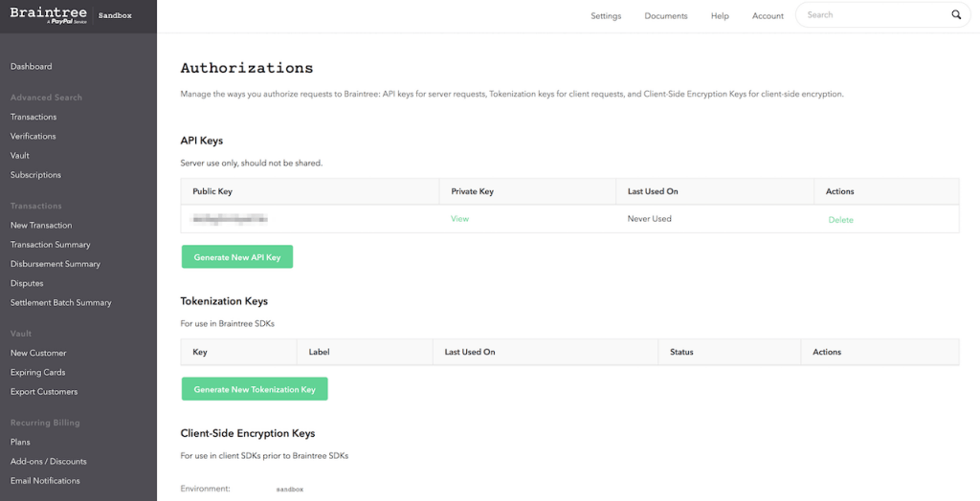
Task: Create a New Transaction from sidebar
Action: click(41, 226)
